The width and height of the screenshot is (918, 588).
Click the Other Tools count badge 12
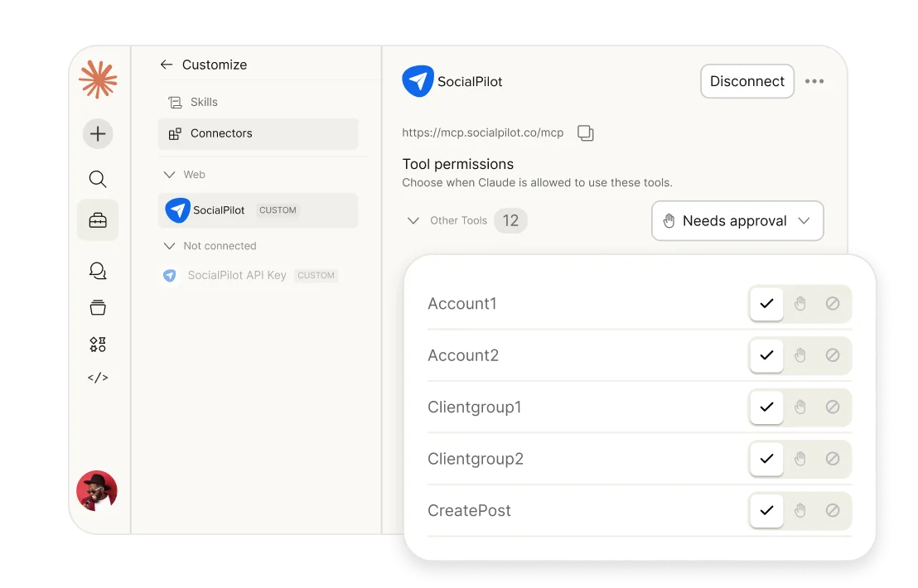[x=510, y=220]
